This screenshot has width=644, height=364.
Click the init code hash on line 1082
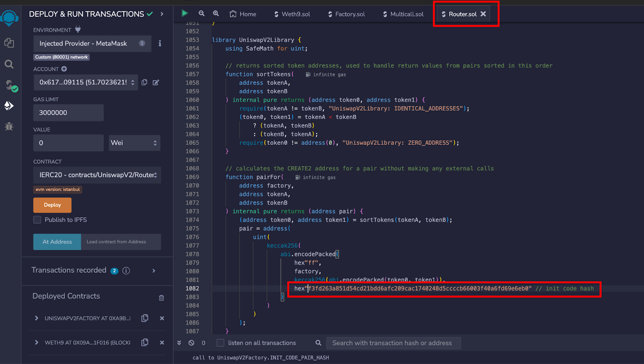tap(419, 288)
